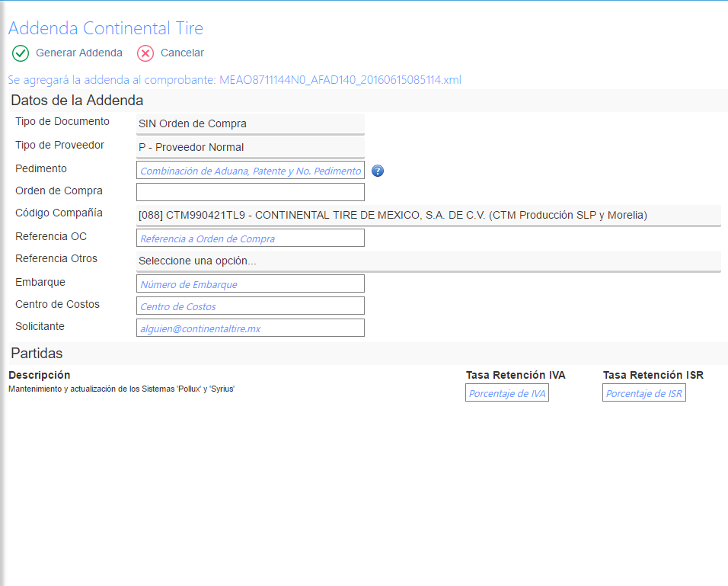
Task: Focus the Orden de Compra input field
Action: 251,192
